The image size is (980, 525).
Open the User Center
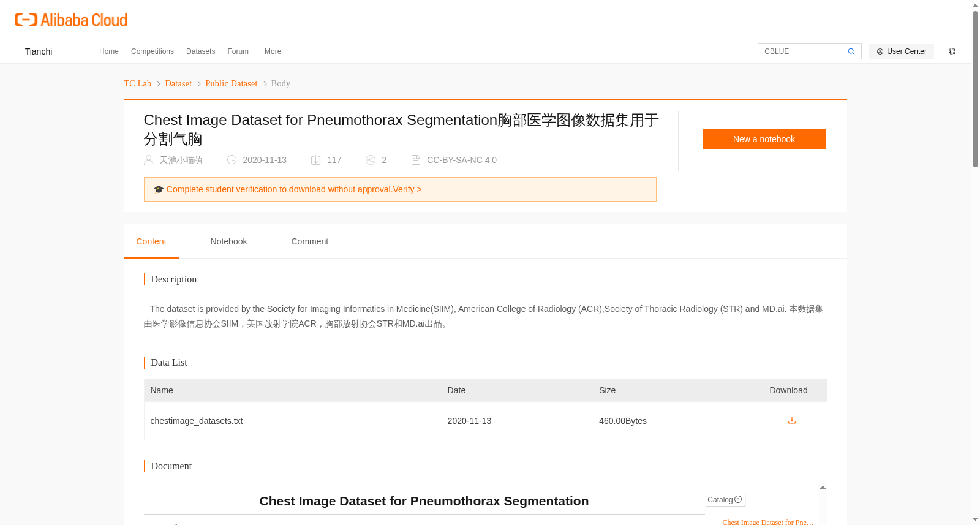(x=902, y=51)
